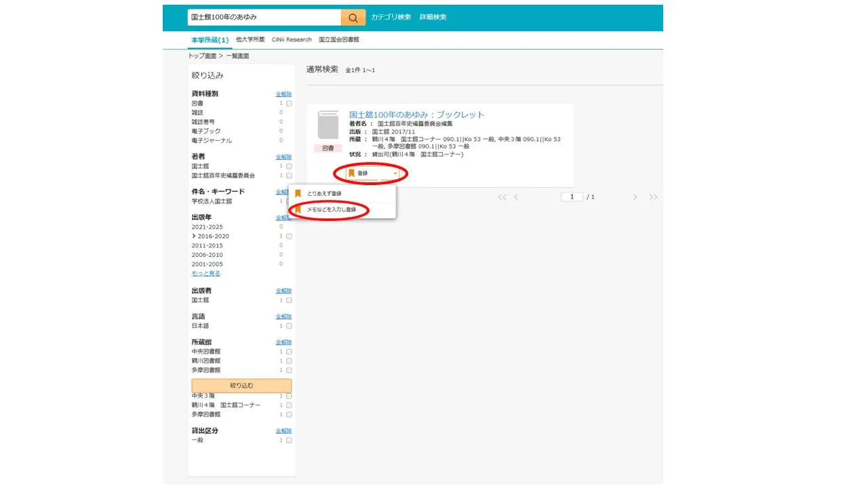
Task: Expand the 2016-2020 publication year range
Action: [194, 237]
